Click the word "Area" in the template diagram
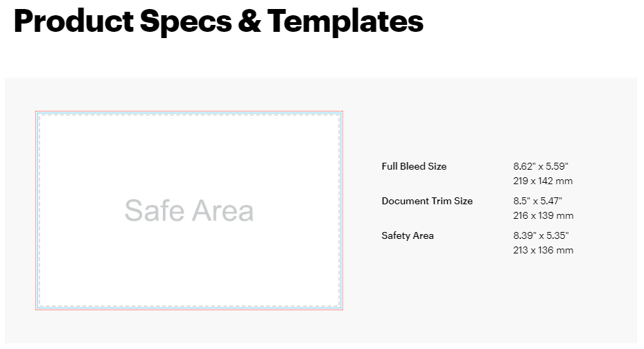This screenshot has width=644, height=349. (x=222, y=211)
